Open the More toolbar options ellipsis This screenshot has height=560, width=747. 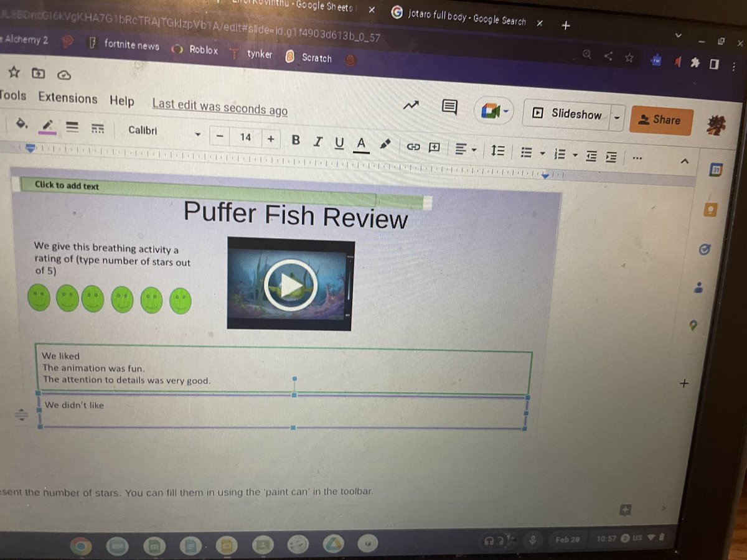(x=637, y=159)
